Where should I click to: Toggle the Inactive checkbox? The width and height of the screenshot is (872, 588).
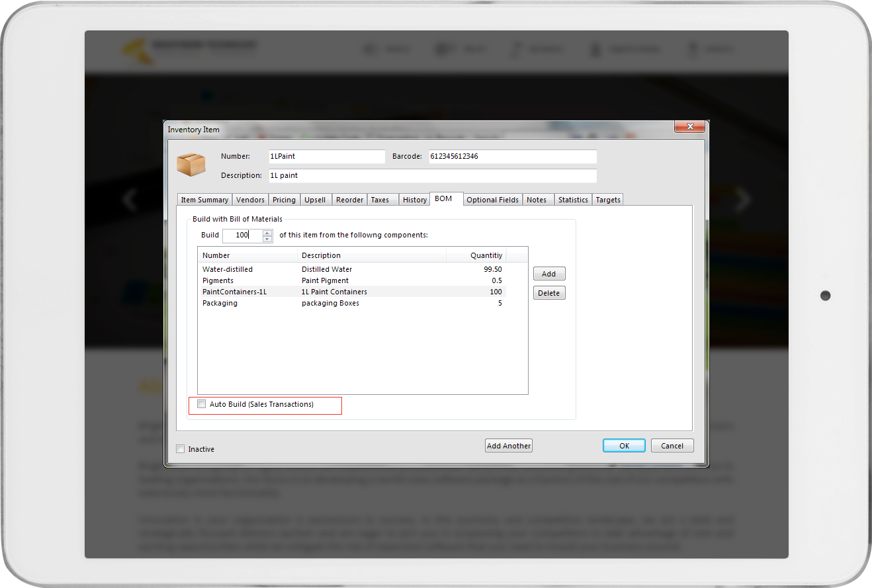click(x=181, y=449)
